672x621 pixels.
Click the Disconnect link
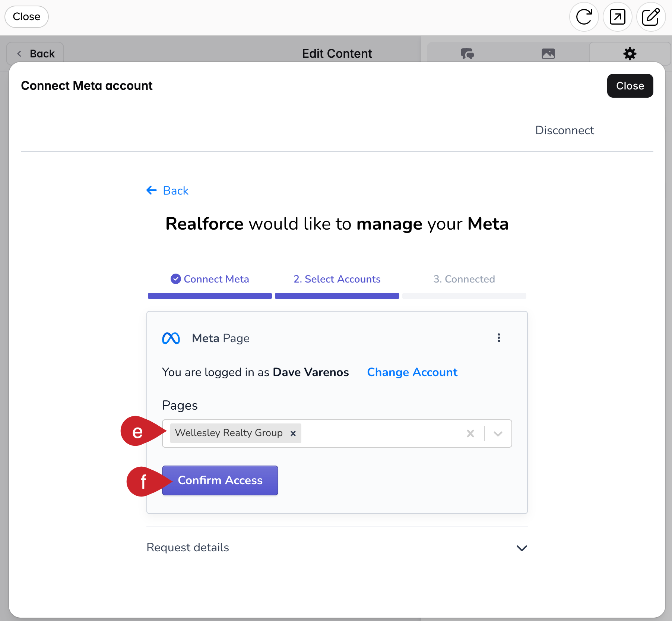pos(564,130)
